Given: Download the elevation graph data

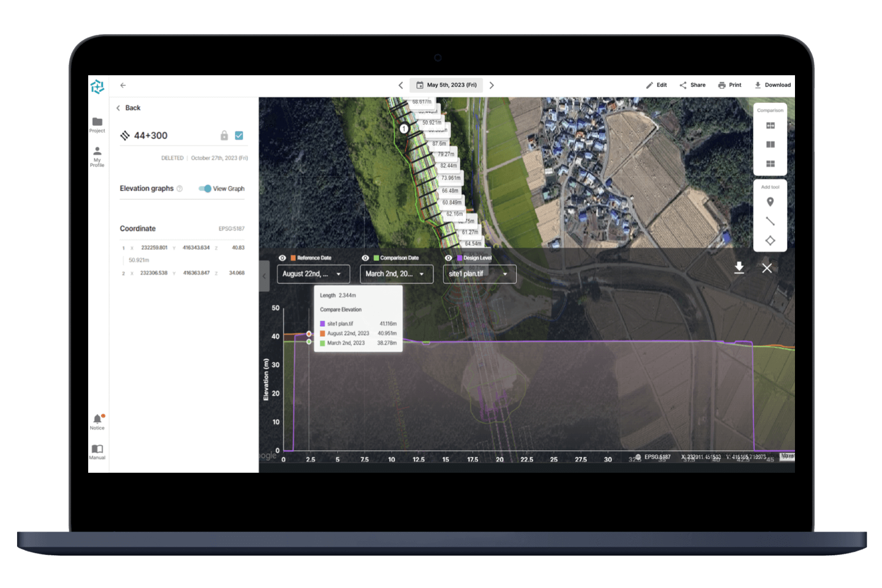Looking at the screenshot, I should 740,268.
